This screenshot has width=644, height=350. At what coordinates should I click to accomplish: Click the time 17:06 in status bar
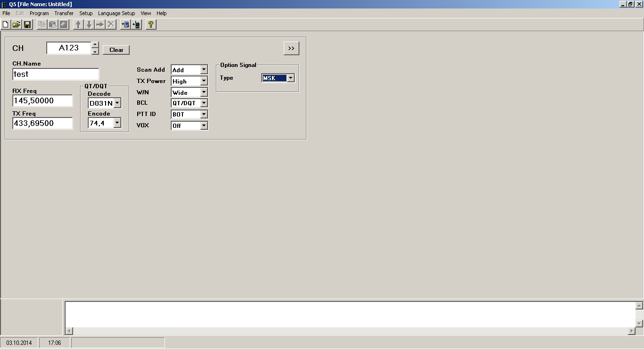pos(55,342)
